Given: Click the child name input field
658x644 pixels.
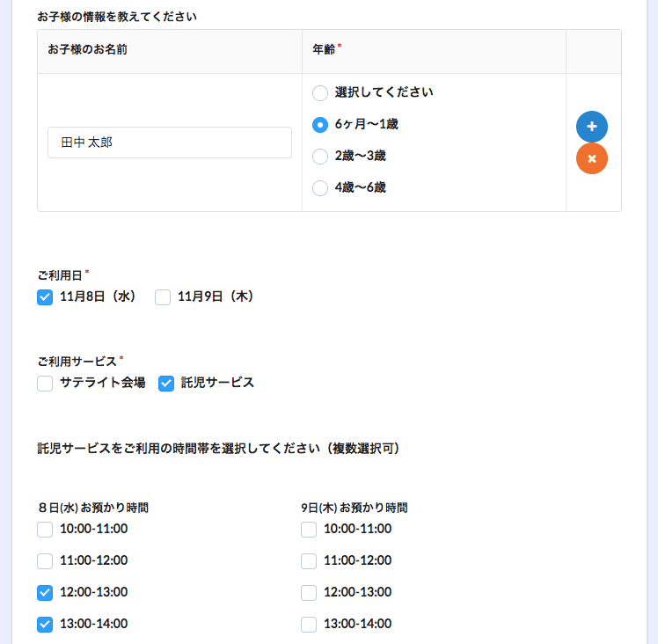Looking at the screenshot, I should tap(169, 143).
